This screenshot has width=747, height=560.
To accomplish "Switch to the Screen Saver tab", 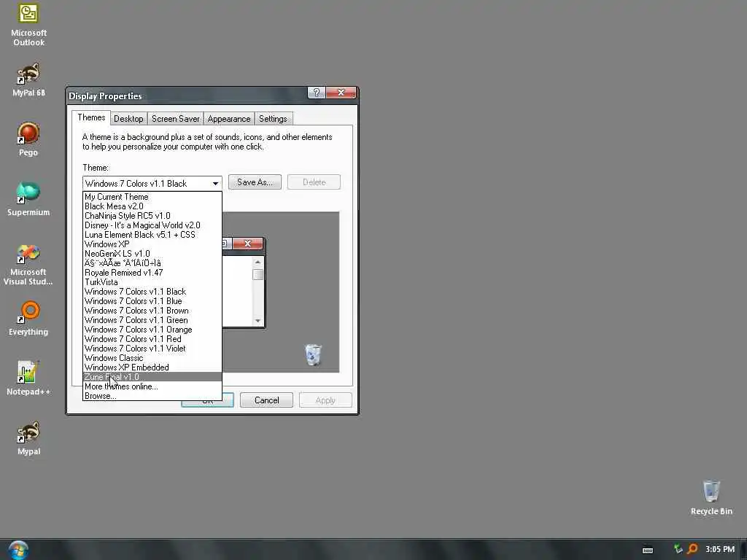I will pos(175,119).
